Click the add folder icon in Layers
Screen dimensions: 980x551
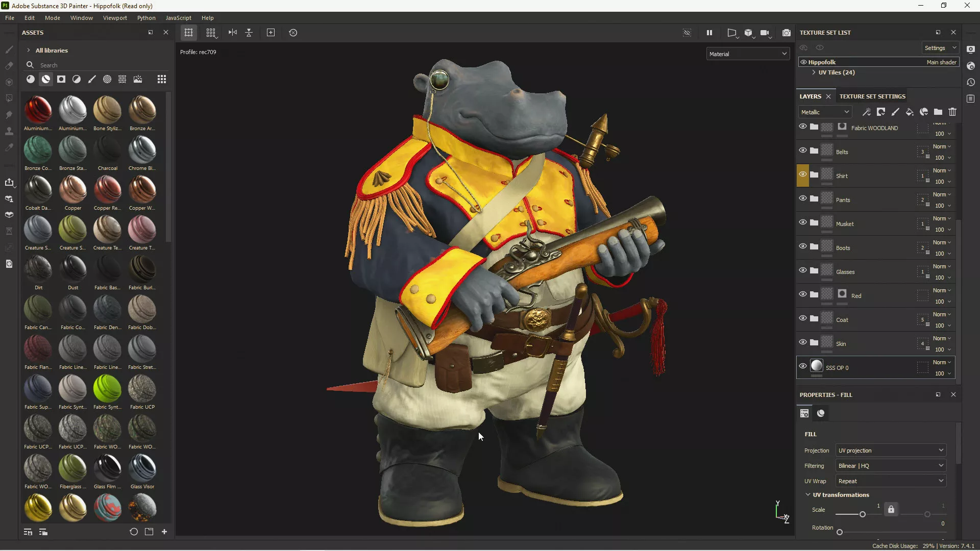tap(938, 112)
